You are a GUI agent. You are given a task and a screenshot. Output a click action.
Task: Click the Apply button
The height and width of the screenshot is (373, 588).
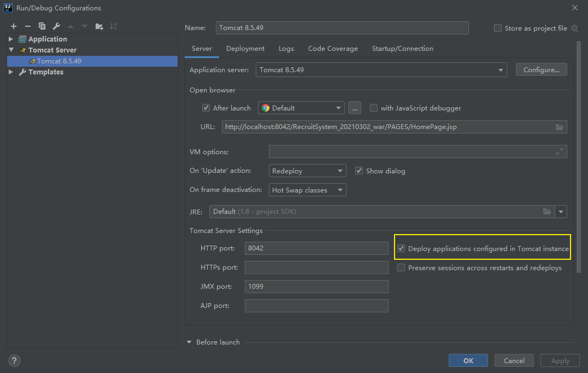[560, 360]
